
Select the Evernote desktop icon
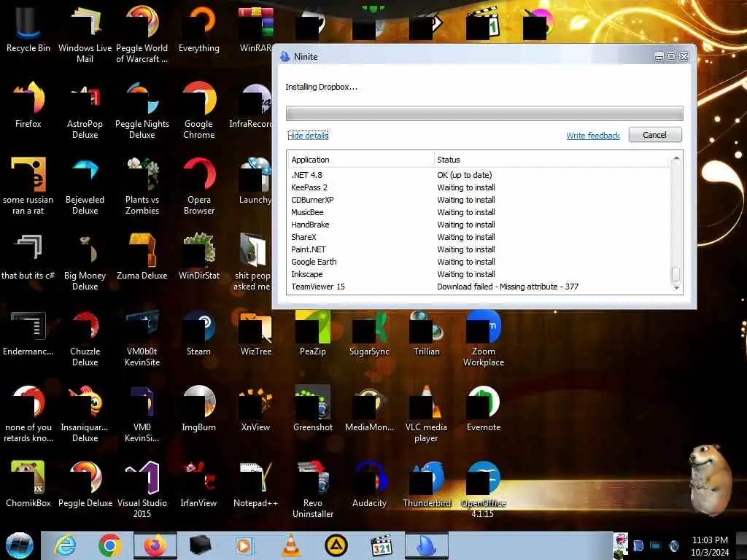pyautogui.click(x=484, y=409)
